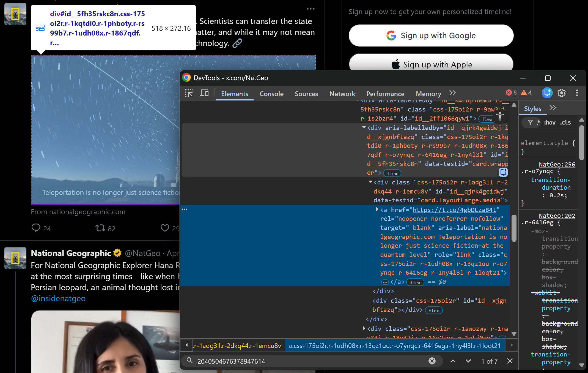Click the flex badge after closing </a> tag
This screenshot has width=588, height=373.
(x=415, y=282)
